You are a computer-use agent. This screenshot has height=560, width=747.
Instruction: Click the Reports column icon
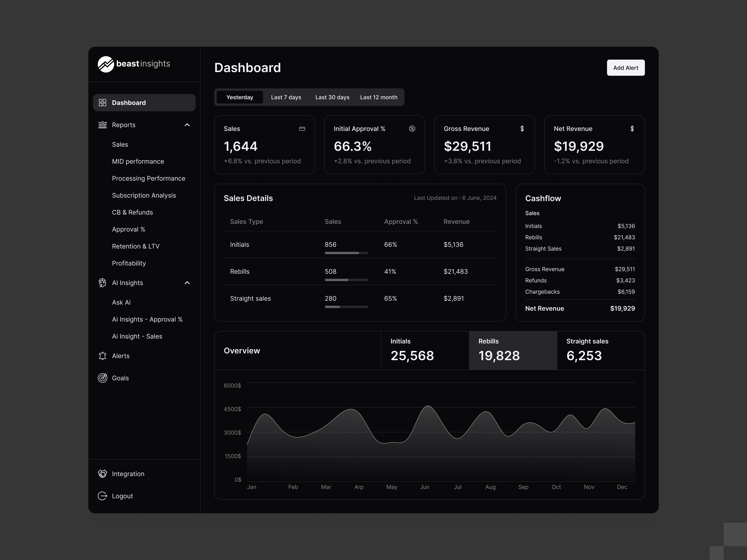coord(102,125)
